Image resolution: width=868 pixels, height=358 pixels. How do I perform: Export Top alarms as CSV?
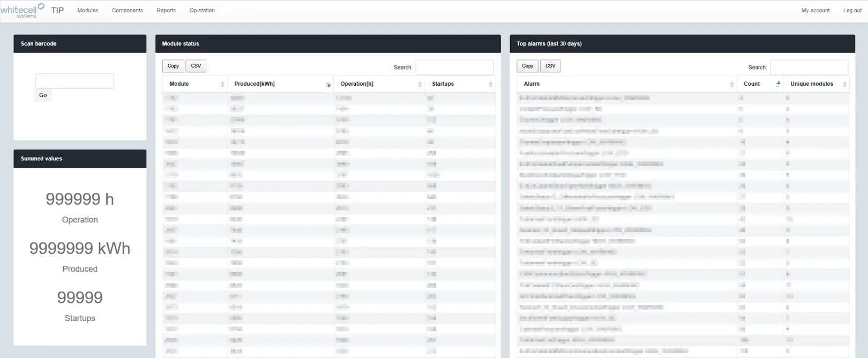tap(550, 66)
